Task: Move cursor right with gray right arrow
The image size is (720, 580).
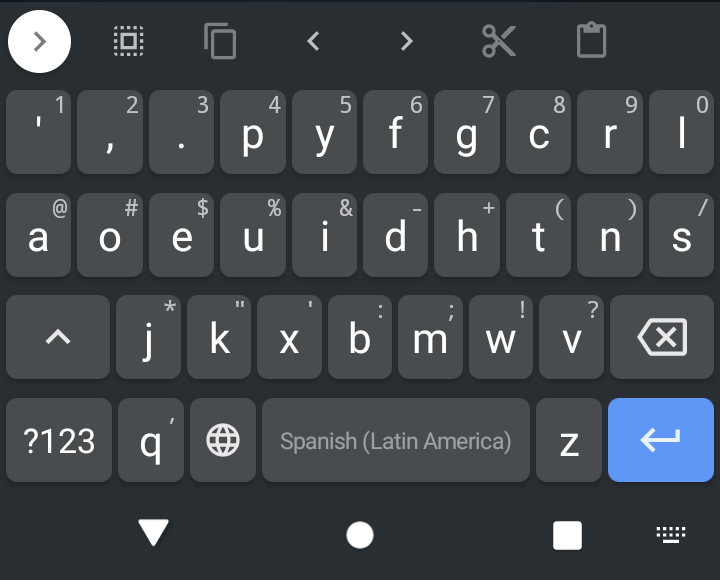Action: pyautogui.click(x=406, y=41)
